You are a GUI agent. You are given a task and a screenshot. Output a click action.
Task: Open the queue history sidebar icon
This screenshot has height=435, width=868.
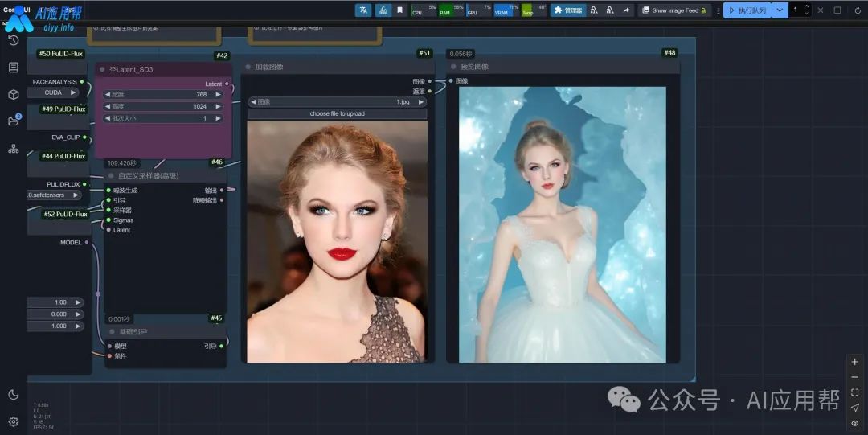tap(14, 40)
